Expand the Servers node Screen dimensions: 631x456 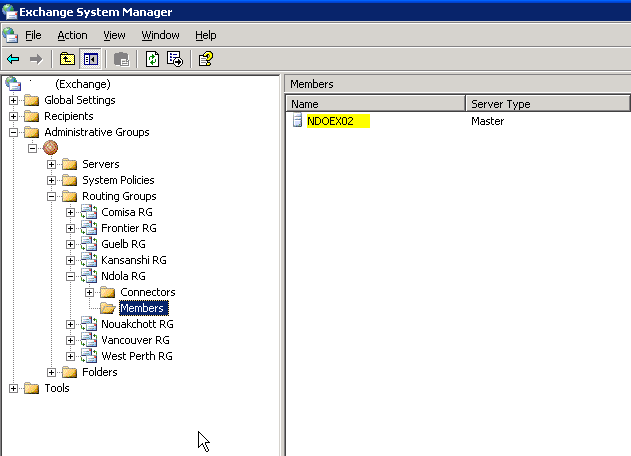click(51, 164)
